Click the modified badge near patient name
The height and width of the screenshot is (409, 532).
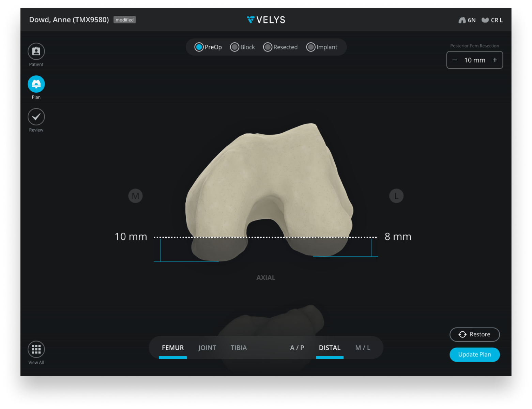coord(124,20)
